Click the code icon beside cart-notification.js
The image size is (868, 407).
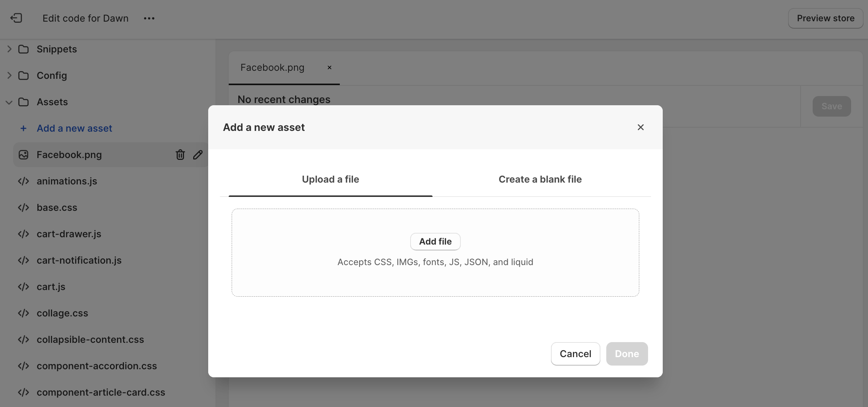click(23, 260)
